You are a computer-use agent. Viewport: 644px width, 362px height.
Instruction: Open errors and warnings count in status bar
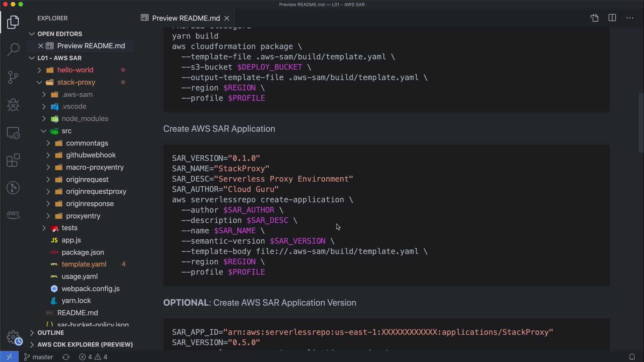point(93,357)
